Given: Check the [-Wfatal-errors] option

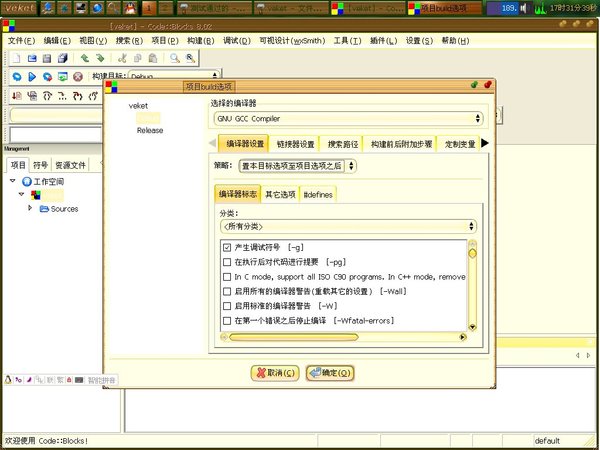Looking at the screenshot, I should (227, 320).
